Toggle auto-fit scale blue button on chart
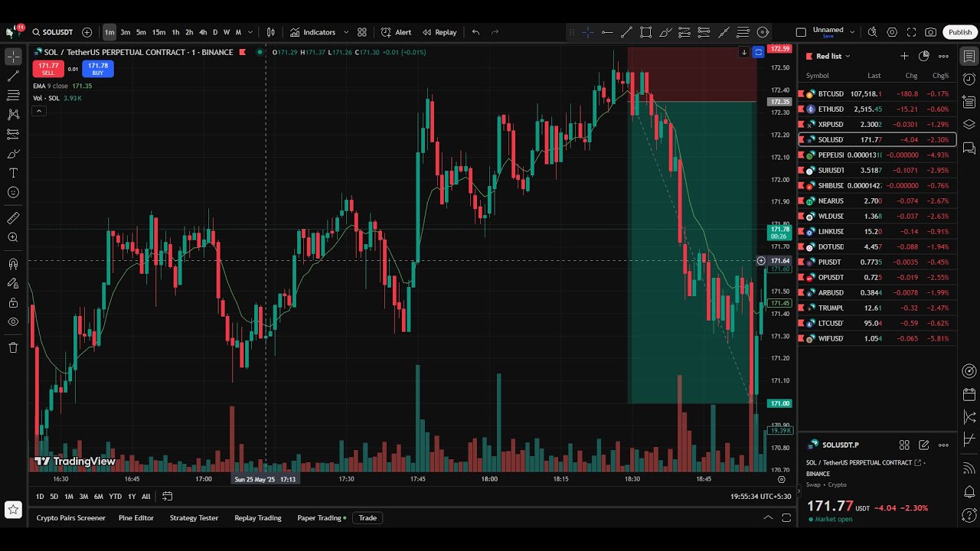The image size is (980, 551). 759,52
